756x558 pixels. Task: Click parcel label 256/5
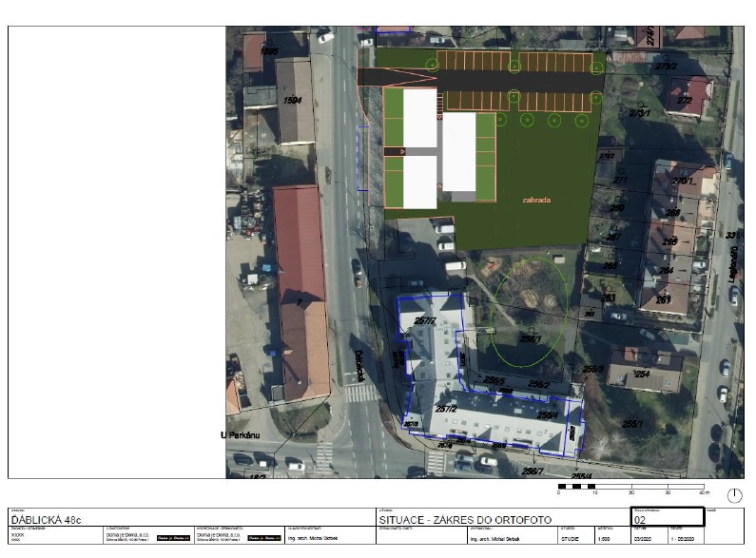point(494,380)
